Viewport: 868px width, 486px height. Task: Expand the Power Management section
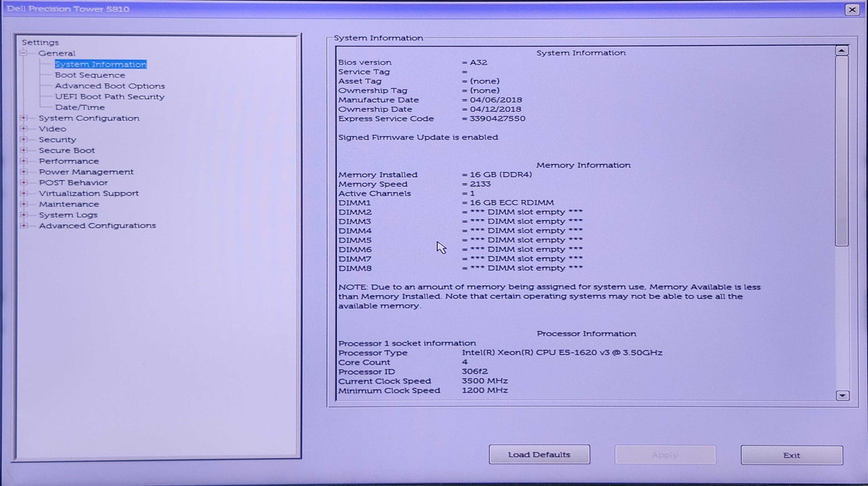coord(24,171)
